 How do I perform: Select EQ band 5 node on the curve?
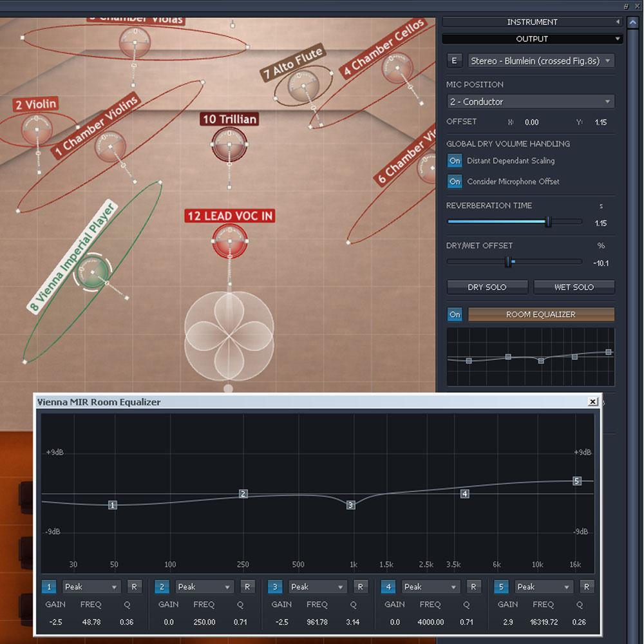pyautogui.click(x=576, y=480)
